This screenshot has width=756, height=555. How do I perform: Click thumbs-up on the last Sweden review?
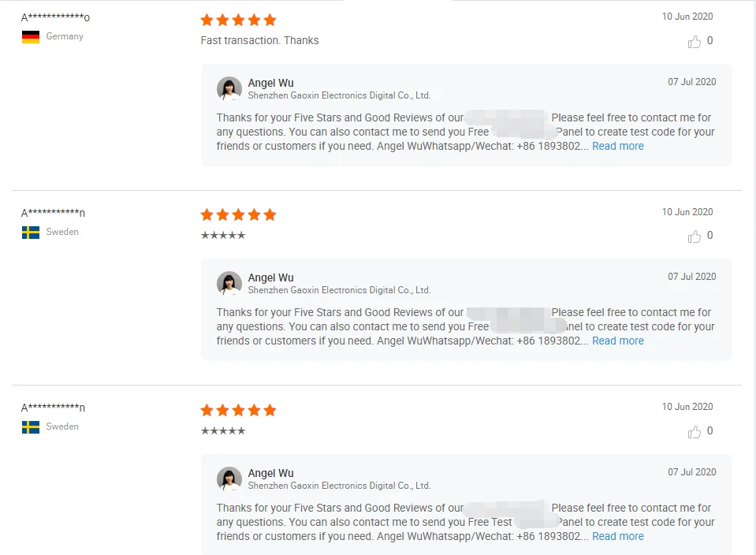coord(695,432)
